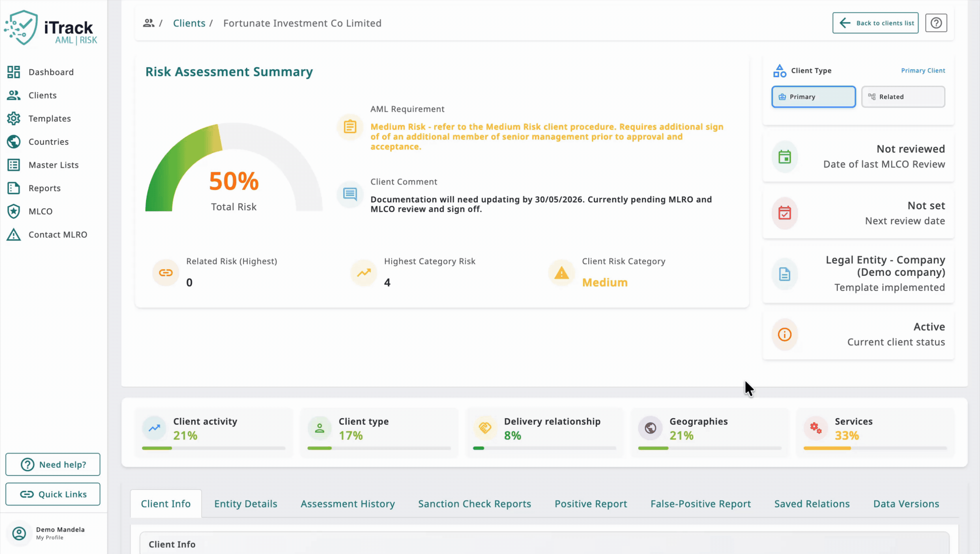Open the Templates section

49,119
